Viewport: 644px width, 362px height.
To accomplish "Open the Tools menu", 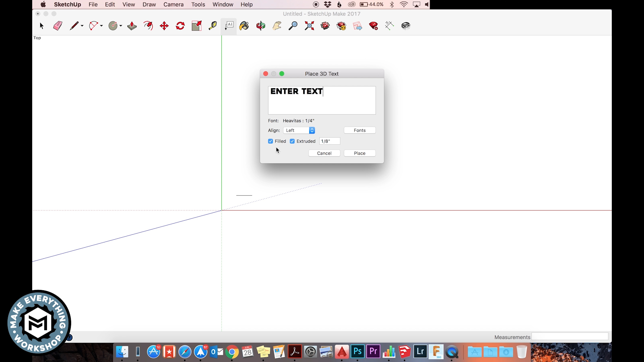I will click(x=198, y=4).
